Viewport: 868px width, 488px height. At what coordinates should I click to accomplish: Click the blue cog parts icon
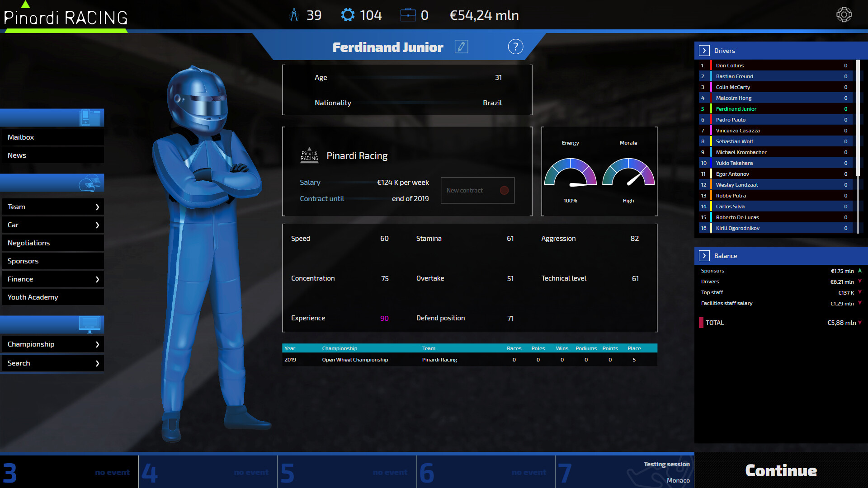(348, 15)
